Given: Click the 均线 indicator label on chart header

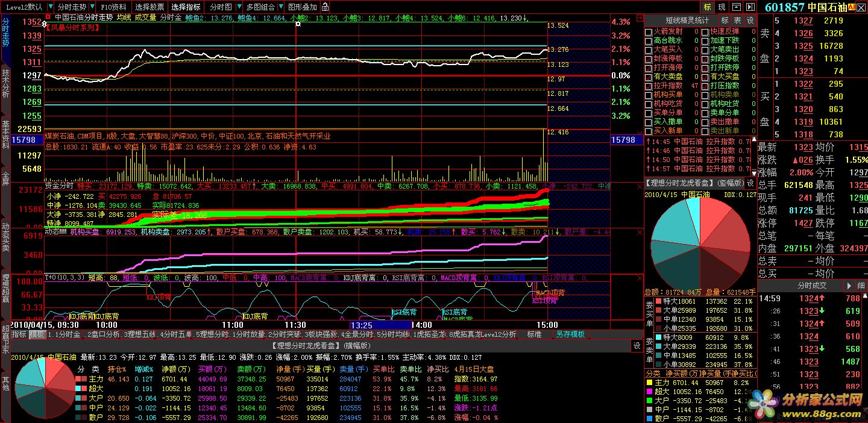Looking at the screenshot, I should 124,17.
